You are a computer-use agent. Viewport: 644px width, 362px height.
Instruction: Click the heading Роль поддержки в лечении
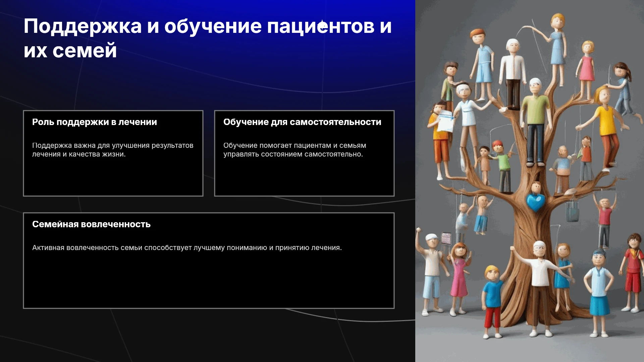click(x=95, y=122)
